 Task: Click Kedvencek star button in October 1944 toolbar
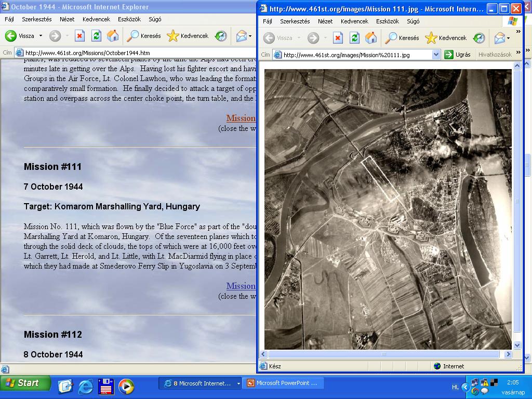[x=188, y=36]
